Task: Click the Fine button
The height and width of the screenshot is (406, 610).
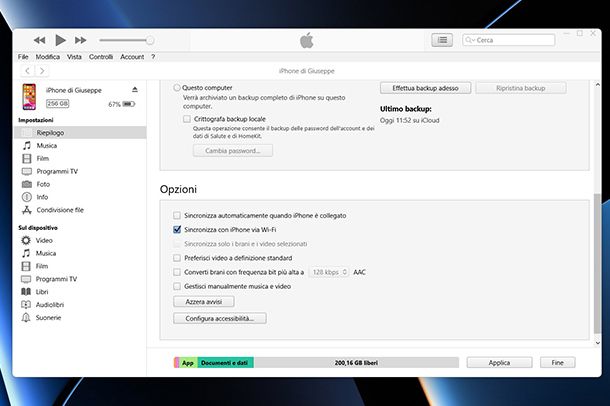Action: [557, 362]
